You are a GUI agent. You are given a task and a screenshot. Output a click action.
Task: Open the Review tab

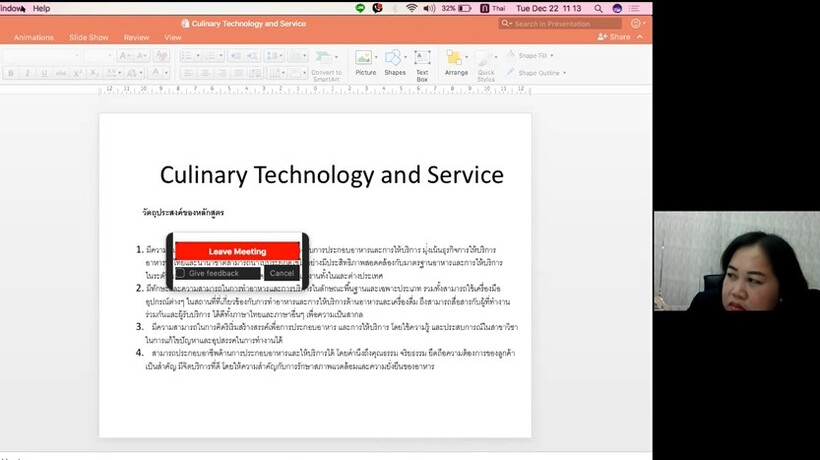[136, 38]
